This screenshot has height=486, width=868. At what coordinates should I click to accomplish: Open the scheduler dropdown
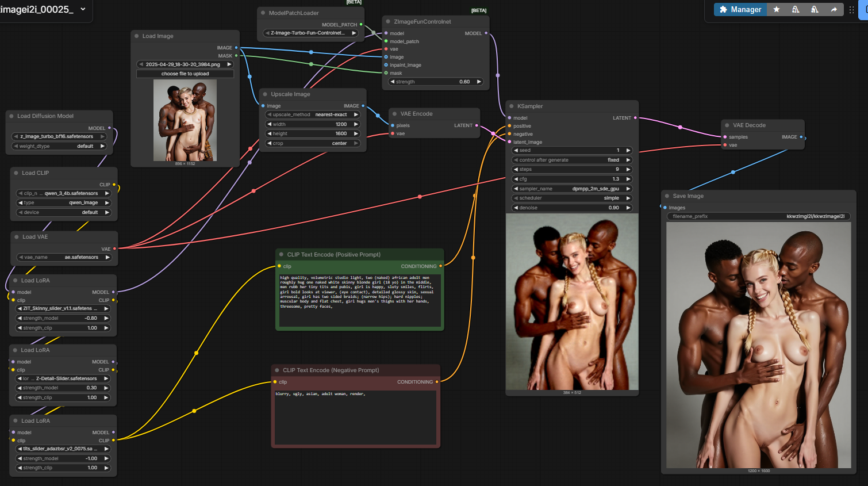click(x=572, y=198)
